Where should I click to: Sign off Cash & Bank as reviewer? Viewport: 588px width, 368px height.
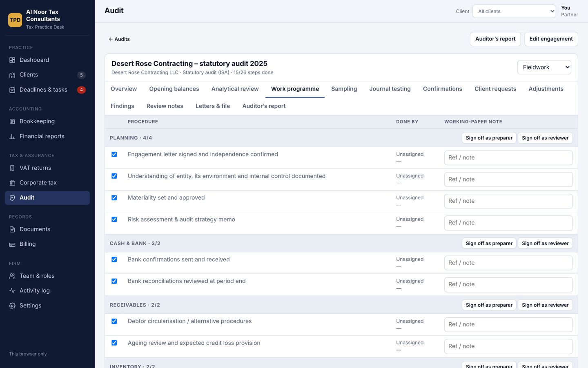(x=545, y=243)
